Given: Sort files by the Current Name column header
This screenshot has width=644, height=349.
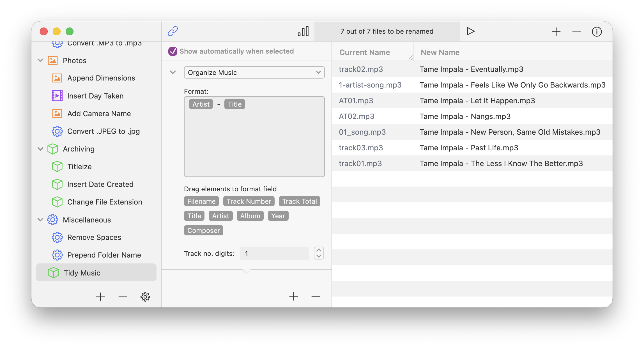Looking at the screenshot, I should coord(365,52).
